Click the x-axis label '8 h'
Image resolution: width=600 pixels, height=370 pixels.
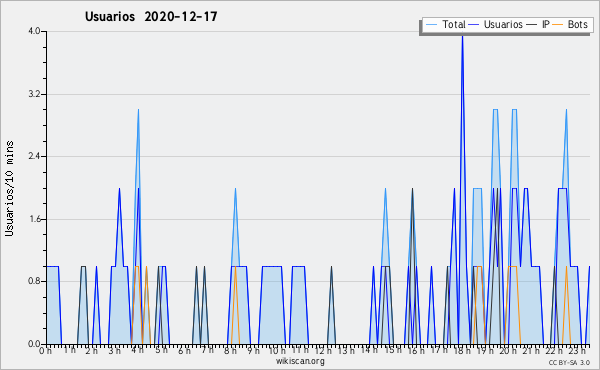click(x=231, y=351)
